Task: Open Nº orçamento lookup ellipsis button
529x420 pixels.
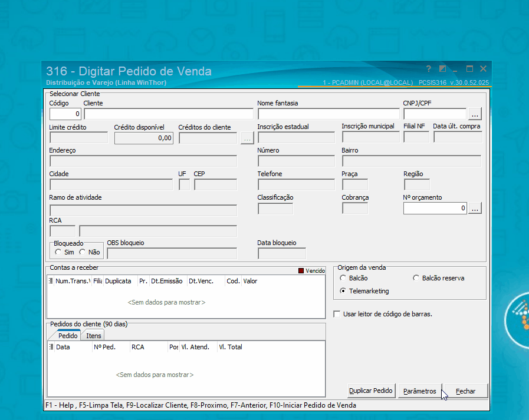Action: (x=475, y=209)
